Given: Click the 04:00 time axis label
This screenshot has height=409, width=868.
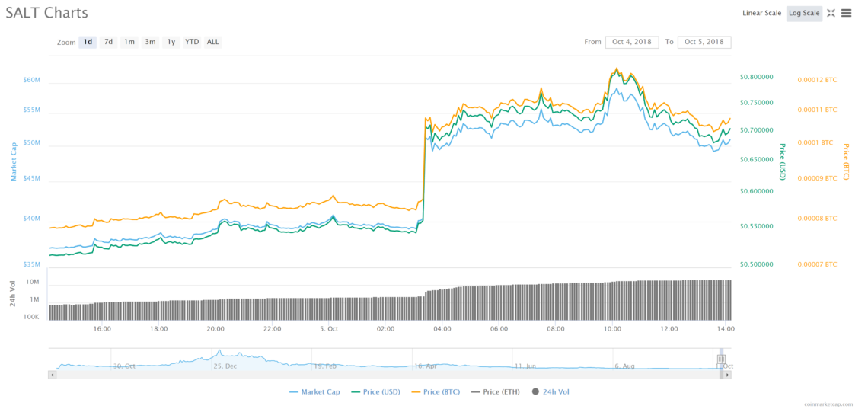Looking at the screenshot, I should (x=442, y=329).
